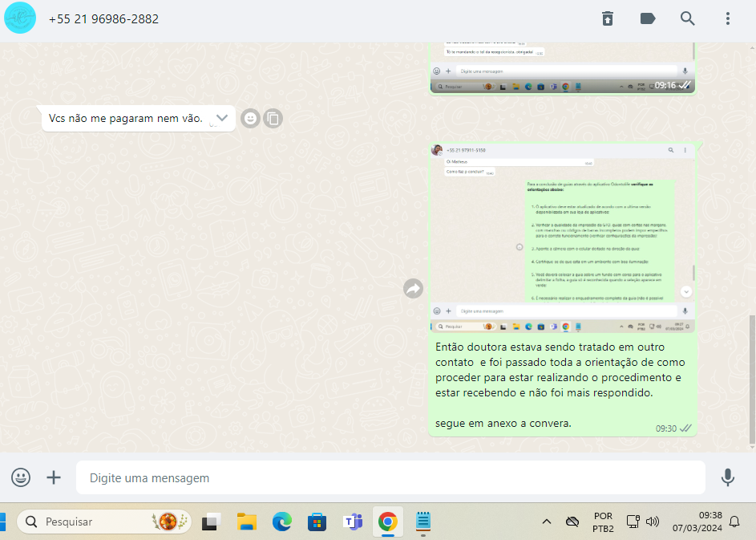Expand the message options chevron
Image resolution: width=756 pixels, height=540 pixels.
pyautogui.click(x=222, y=118)
